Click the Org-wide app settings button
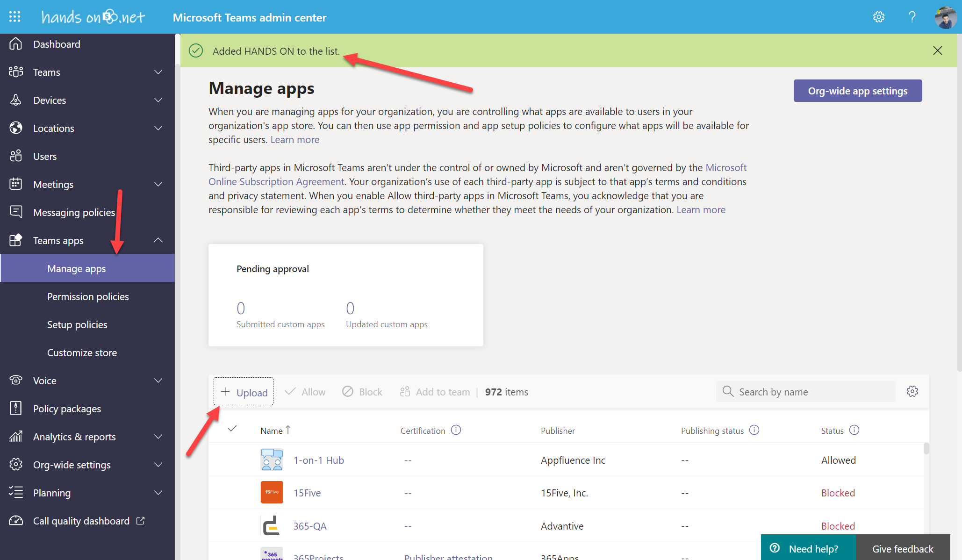Image resolution: width=962 pixels, height=560 pixels. [x=857, y=91]
